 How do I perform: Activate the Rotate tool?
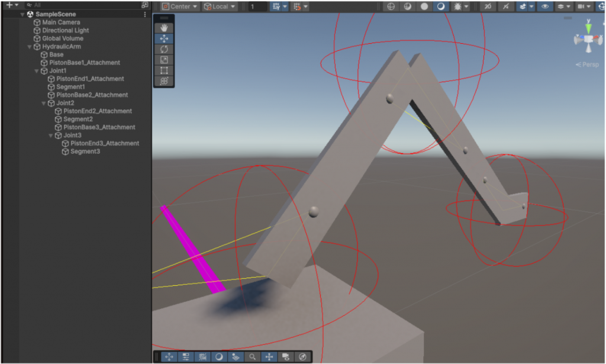pyautogui.click(x=165, y=49)
